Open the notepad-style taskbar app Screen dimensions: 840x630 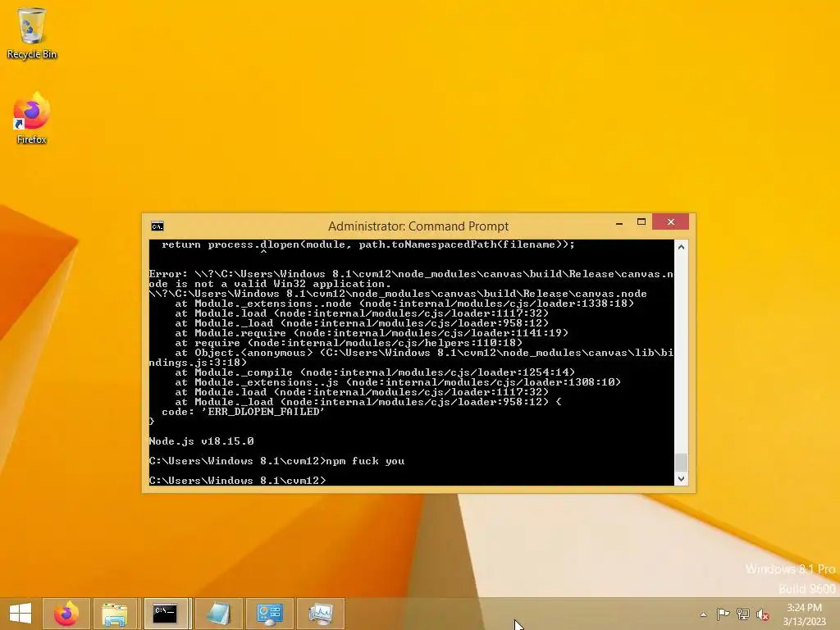pos(218,614)
